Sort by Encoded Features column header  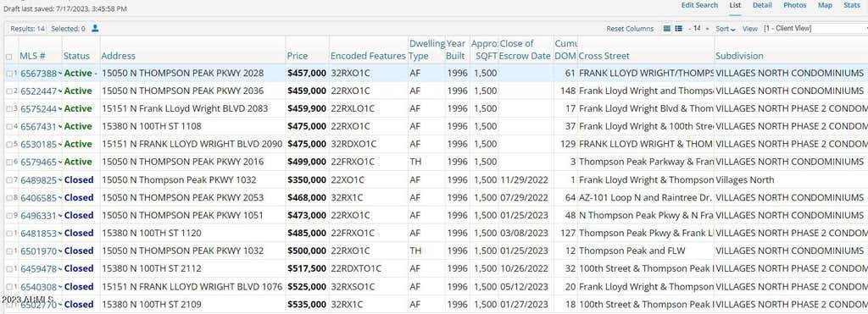point(368,56)
